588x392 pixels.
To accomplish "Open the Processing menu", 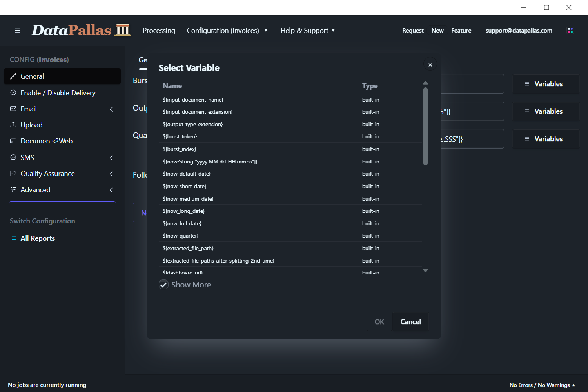I will coord(159,31).
